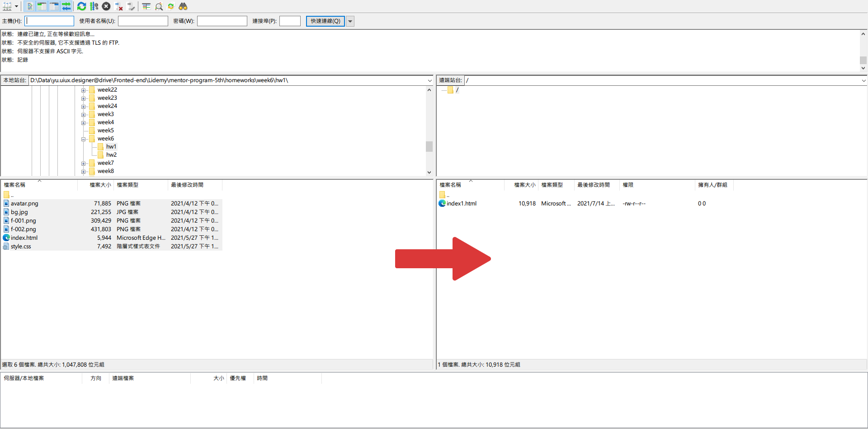Image resolution: width=868 pixels, height=429 pixels.
Task: Toggle the message log display
Action: 30,6
